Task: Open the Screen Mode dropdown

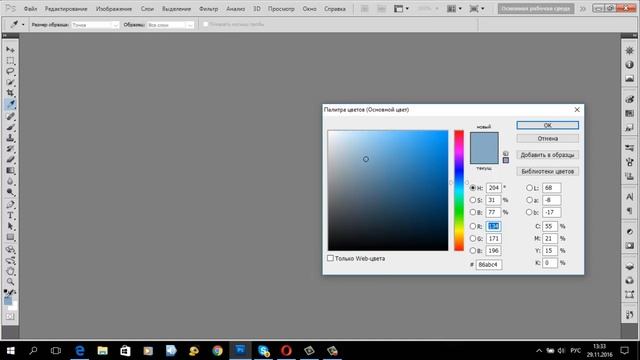Action: [x=476, y=9]
